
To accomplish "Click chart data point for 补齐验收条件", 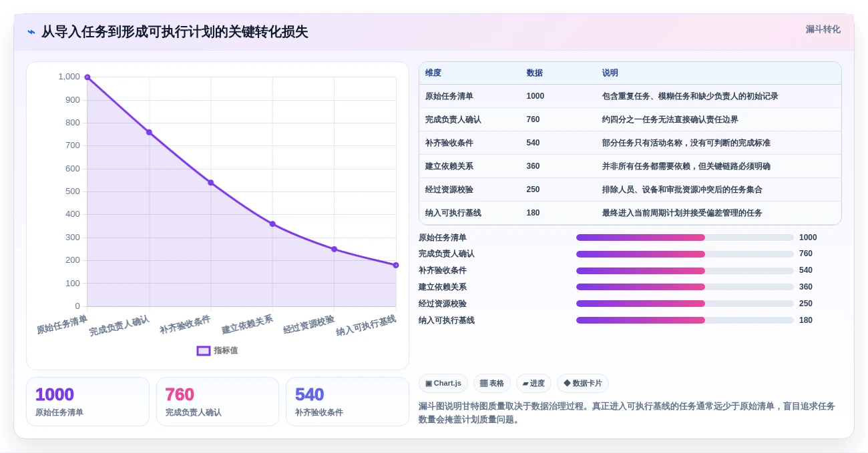I will click(211, 183).
